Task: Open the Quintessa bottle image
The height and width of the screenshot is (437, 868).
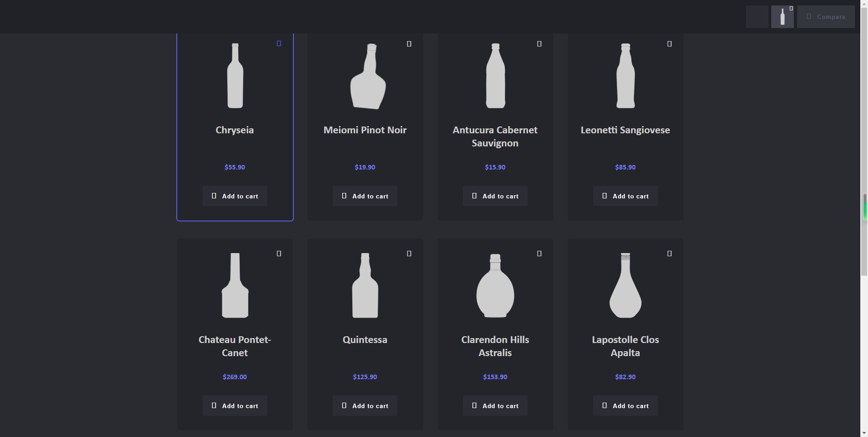Action: (365, 286)
